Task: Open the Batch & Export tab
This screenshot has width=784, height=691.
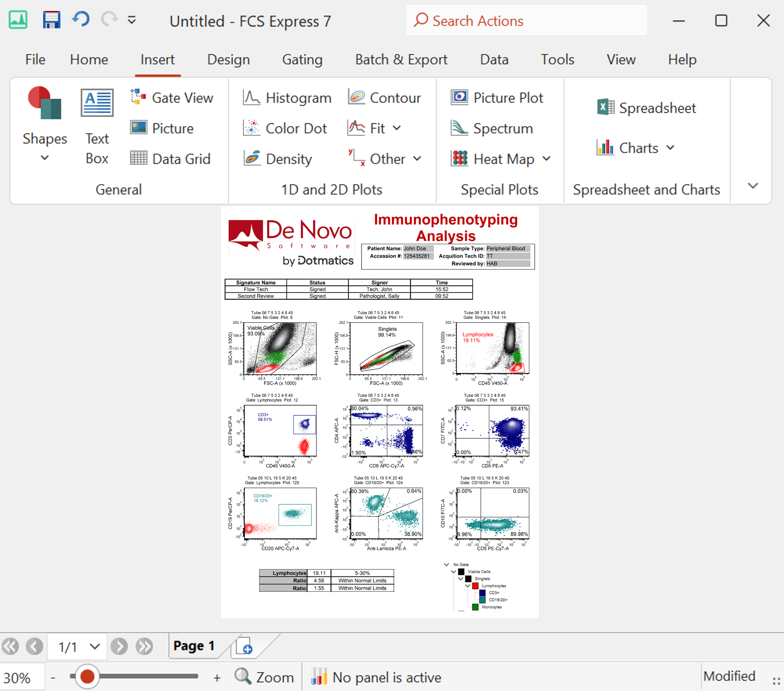Action: click(x=401, y=60)
